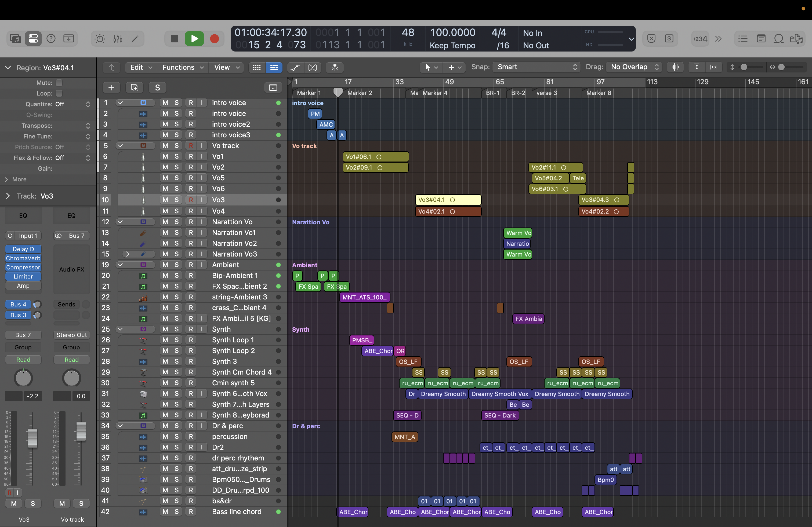Enable the region Loop checkbox
This screenshot has width=812, height=527.
[59, 93]
